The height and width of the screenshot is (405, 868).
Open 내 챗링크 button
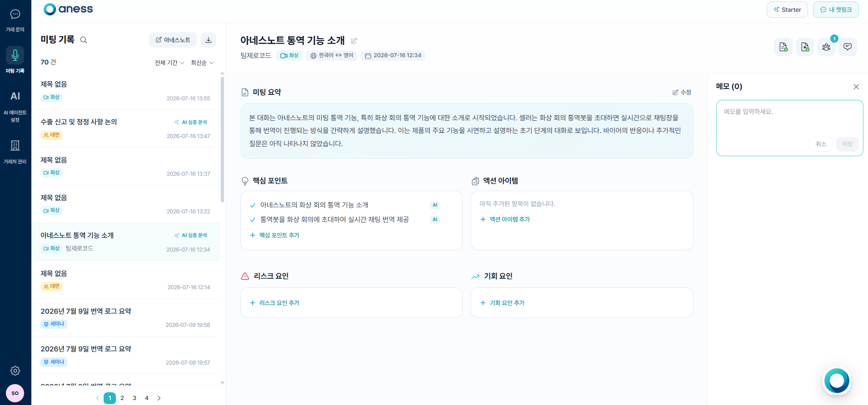pyautogui.click(x=836, y=10)
